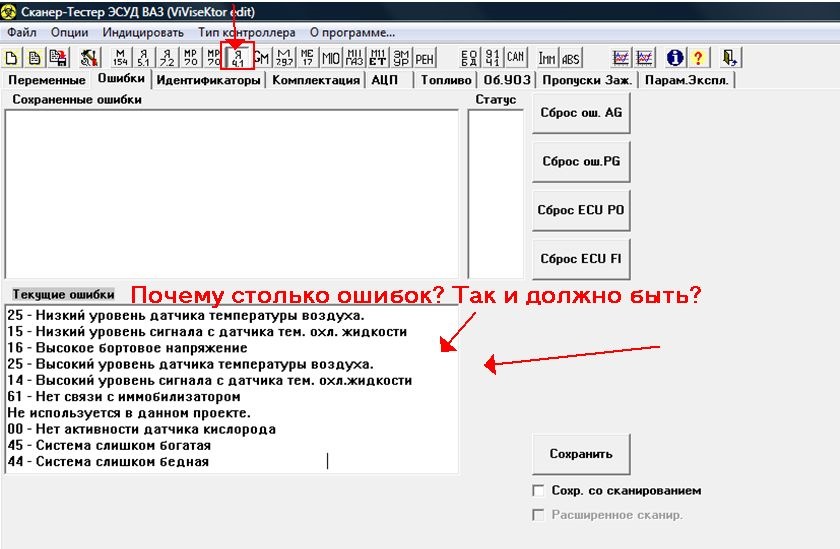Switch to the Пропуски Заж. tab

point(587,80)
